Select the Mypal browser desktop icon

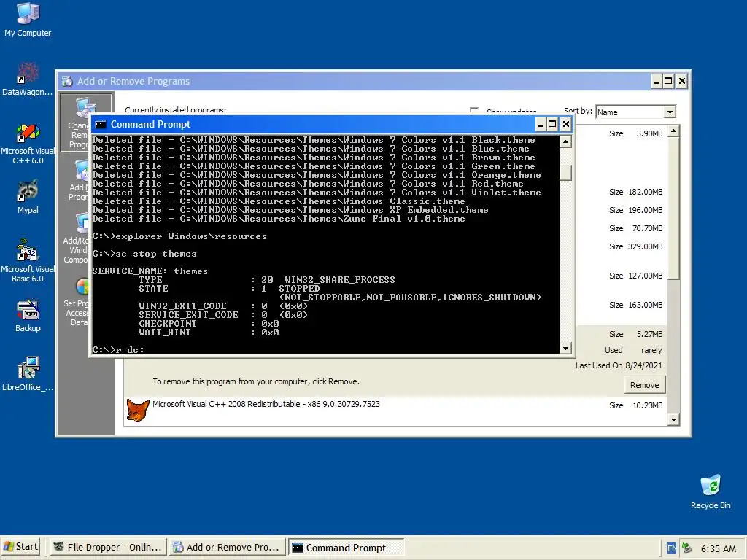coord(28,197)
